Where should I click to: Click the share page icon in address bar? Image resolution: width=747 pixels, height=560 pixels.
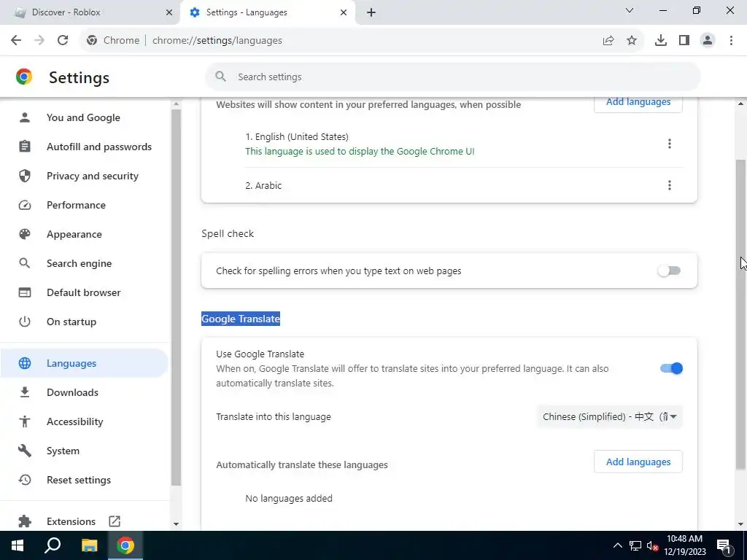point(608,41)
